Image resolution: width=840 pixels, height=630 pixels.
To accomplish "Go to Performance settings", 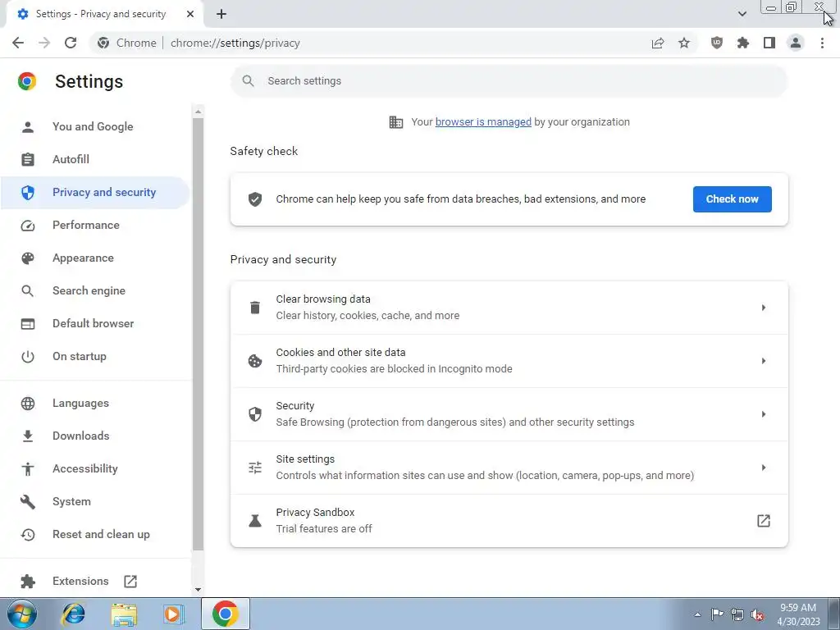I will pyautogui.click(x=95, y=225).
